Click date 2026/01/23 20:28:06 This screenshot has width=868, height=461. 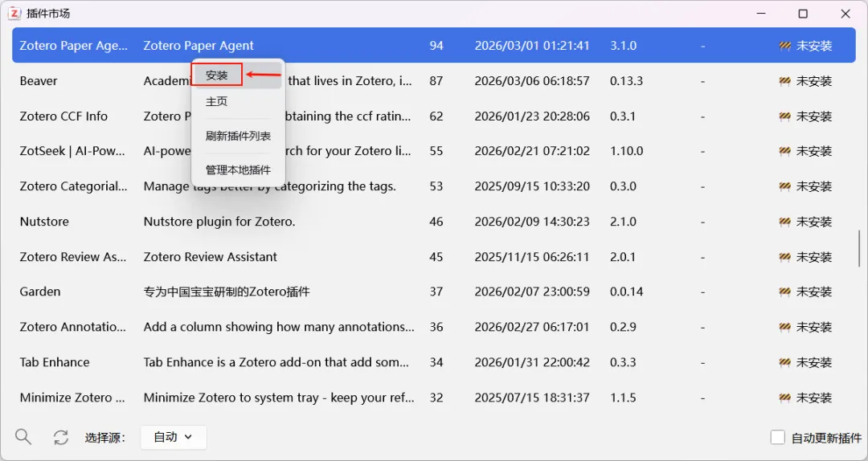coord(532,116)
